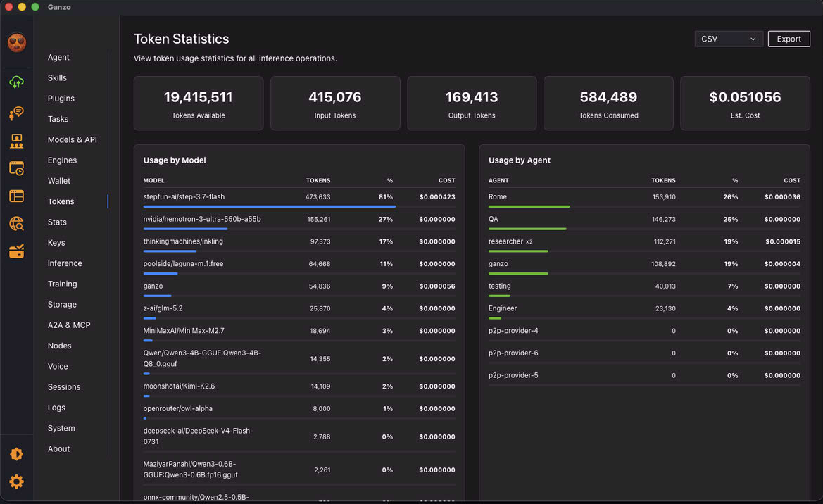823x504 pixels.
Task: Click the TOKENS column header in Usage by Model
Action: (318, 181)
